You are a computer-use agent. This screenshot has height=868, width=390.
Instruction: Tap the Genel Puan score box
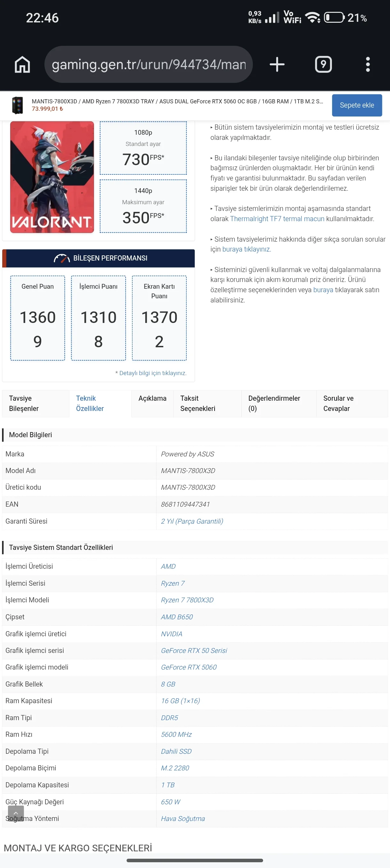pos(38,318)
